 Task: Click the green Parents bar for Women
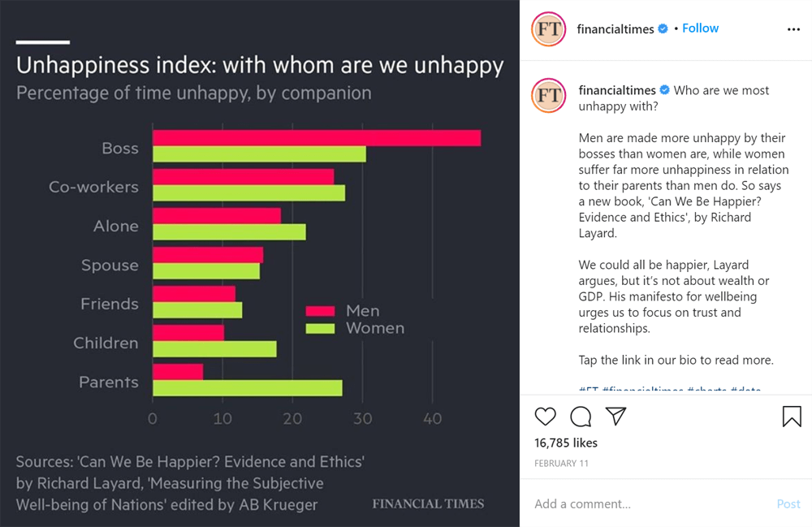tap(248, 388)
